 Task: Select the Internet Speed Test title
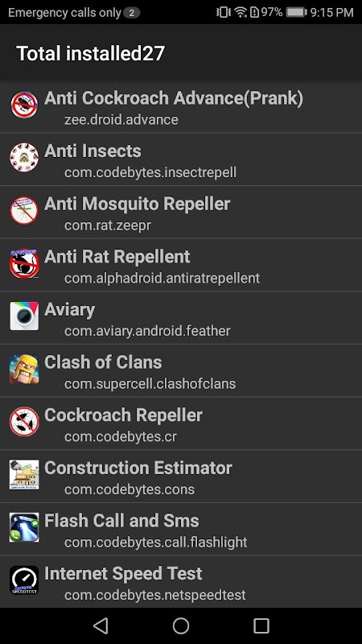point(123,573)
